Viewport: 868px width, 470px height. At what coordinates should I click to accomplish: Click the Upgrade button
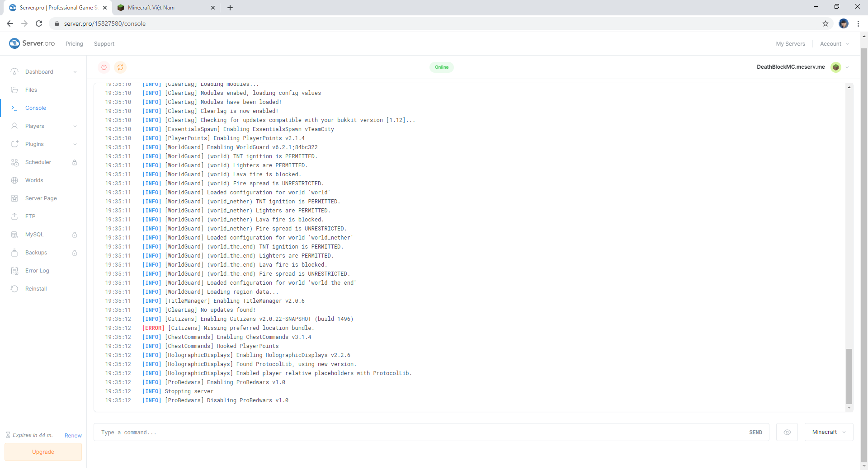(x=43, y=452)
